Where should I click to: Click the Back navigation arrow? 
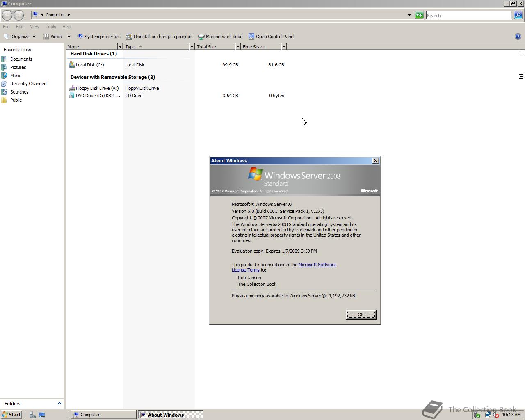click(7, 15)
